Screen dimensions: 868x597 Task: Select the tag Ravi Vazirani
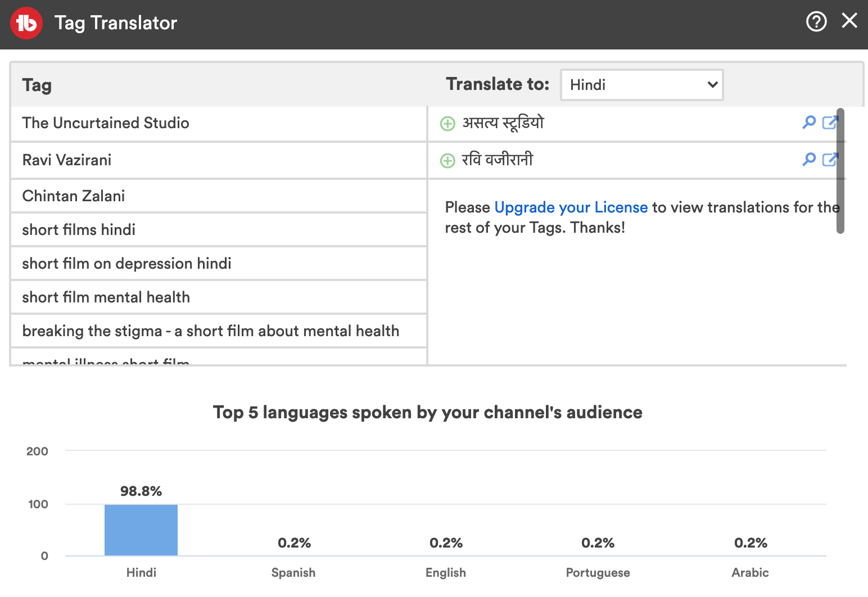(66, 160)
